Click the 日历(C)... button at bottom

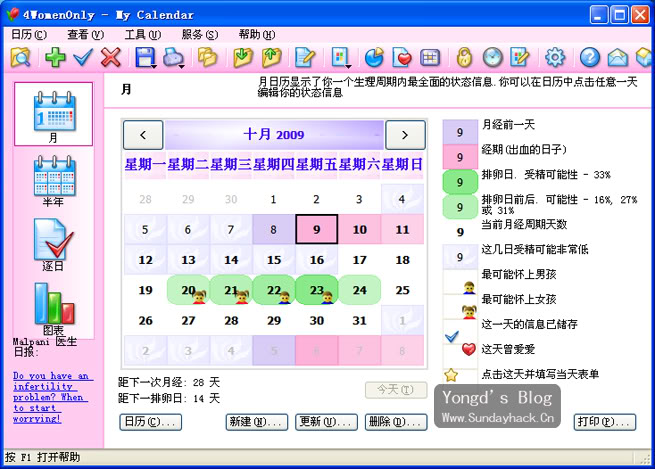coord(150,422)
